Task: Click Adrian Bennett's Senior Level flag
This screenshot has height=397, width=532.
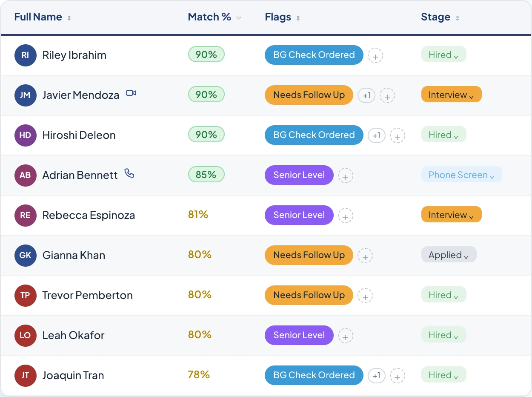Action: 299,175
